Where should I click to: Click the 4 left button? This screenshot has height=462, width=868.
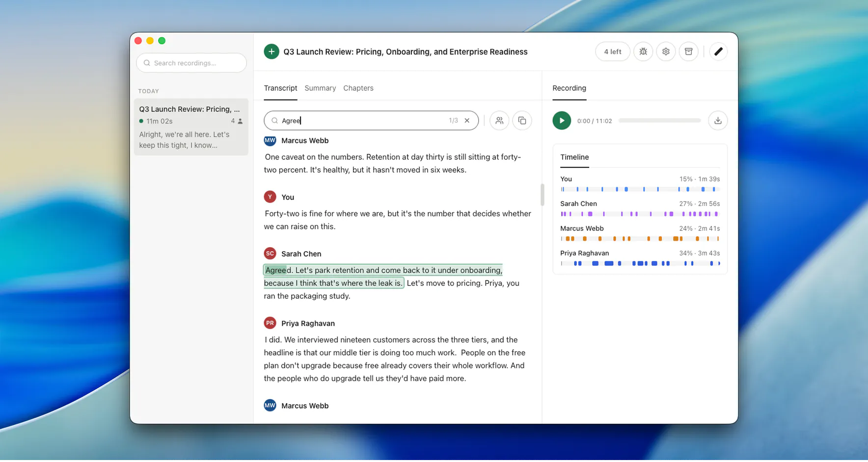[613, 51]
